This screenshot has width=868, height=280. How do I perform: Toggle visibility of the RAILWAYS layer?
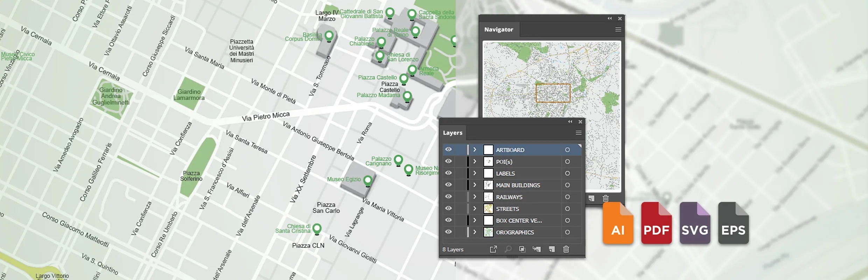(448, 197)
